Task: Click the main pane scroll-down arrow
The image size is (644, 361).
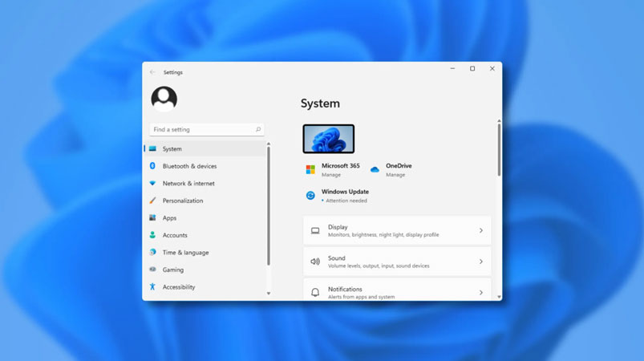Action: (x=499, y=297)
